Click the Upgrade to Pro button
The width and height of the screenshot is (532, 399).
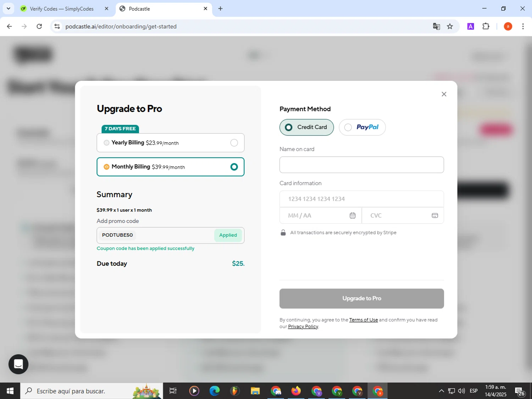[361, 298]
